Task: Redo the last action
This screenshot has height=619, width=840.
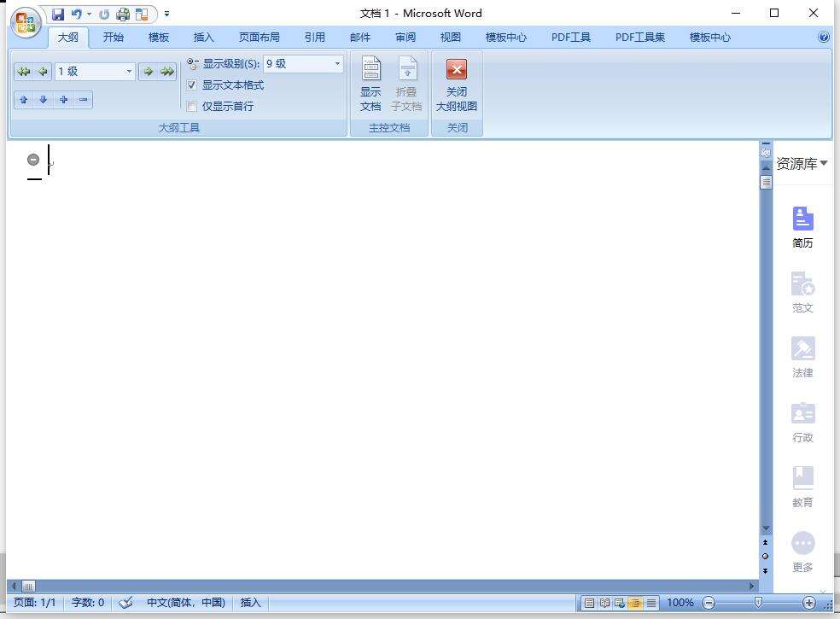Action: (x=104, y=15)
